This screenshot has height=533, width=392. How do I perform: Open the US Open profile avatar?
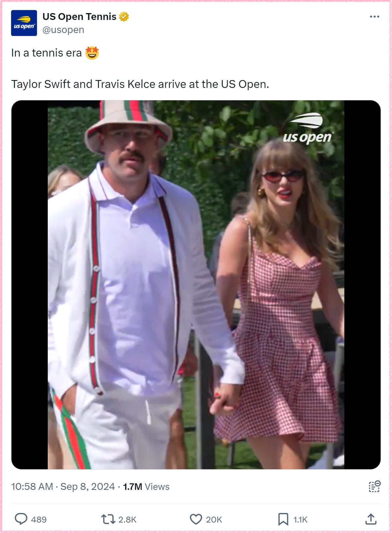24,23
